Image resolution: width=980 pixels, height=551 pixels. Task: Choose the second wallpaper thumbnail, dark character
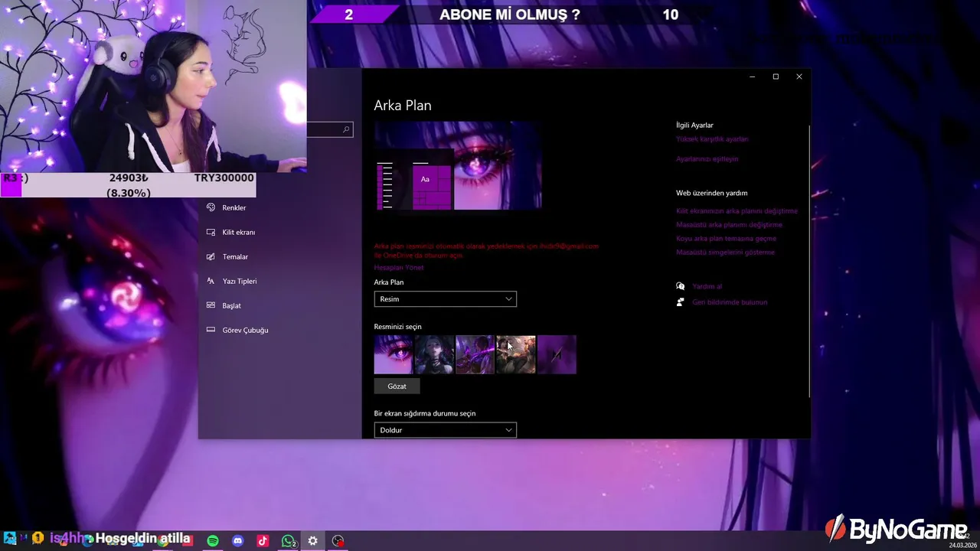[434, 354]
